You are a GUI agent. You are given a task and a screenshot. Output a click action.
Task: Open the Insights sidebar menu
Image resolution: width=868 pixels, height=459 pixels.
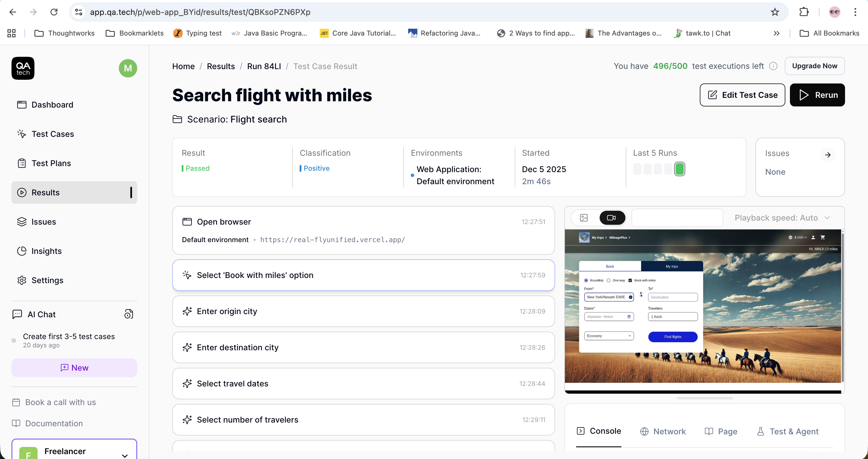point(46,251)
